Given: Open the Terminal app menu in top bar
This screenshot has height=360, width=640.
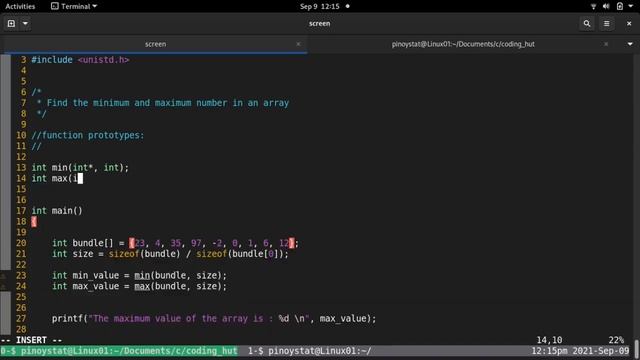Looking at the screenshot, I should tap(74, 6).
